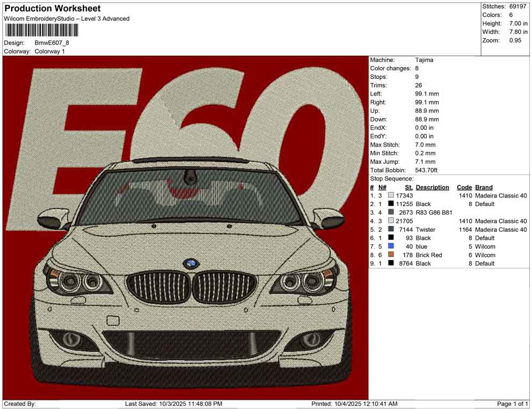Image resolution: width=532 pixels, height=409 pixels.
Task: Select the Right value "99.1 mm"
Action: 427,103
